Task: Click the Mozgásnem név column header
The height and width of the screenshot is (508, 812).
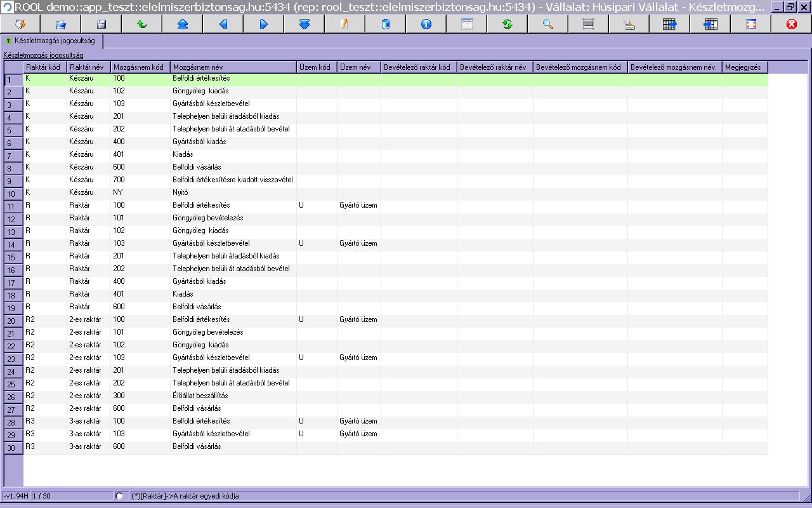Action: tap(233, 67)
